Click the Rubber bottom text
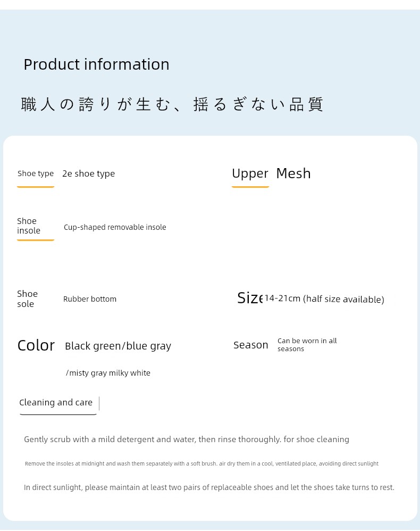Image resolution: width=420 pixels, height=531 pixels. (90, 299)
